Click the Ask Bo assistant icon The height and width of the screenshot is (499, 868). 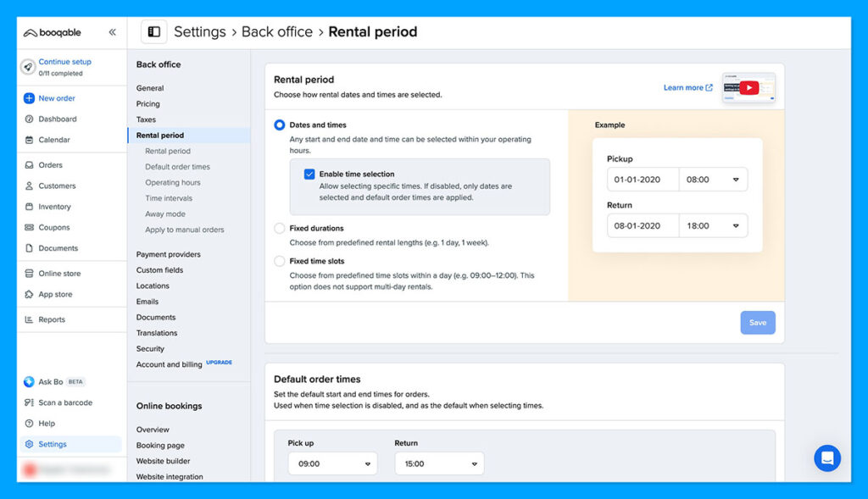[x=29, y=382]
